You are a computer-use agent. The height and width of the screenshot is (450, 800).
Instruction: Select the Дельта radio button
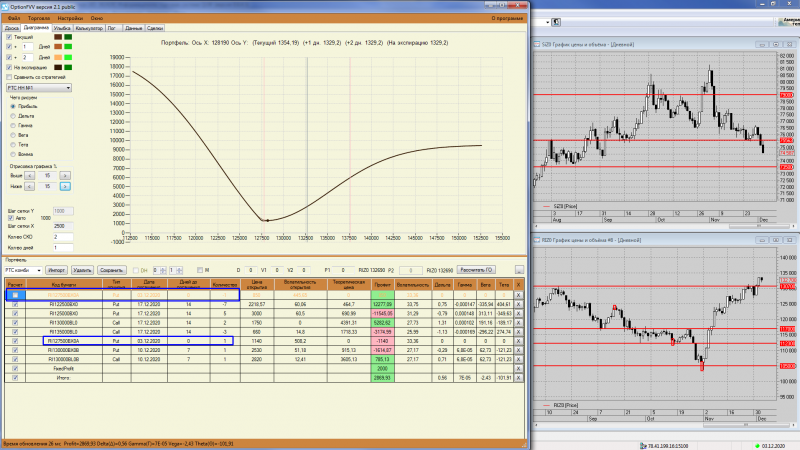[x=13, y=116]
